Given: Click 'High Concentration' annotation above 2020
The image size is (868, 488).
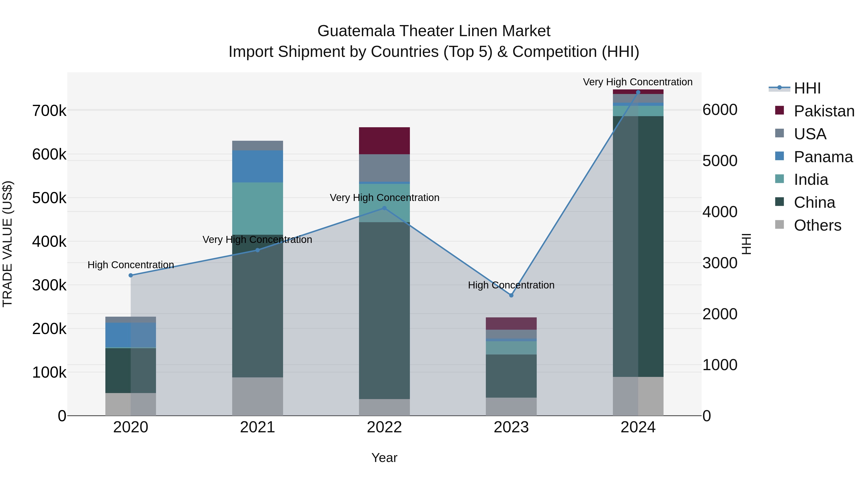Looking at the screenshot, I should tap(131, 265).
